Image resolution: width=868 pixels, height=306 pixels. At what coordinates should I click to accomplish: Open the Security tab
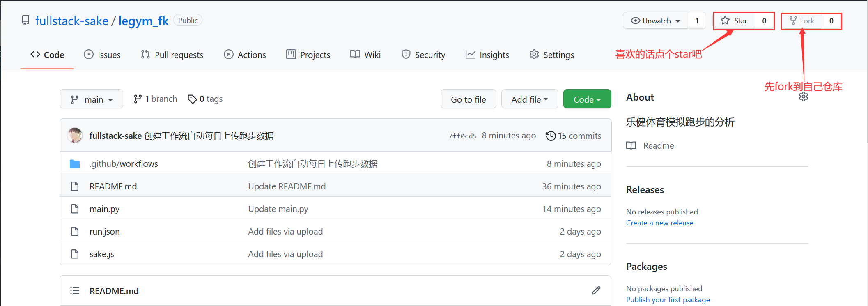(x=423, y=55)
